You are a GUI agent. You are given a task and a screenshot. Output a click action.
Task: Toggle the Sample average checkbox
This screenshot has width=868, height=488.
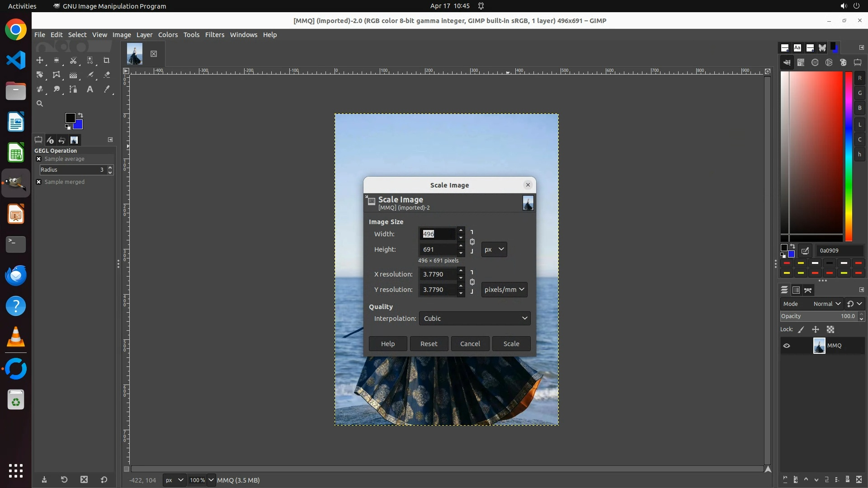[39, 159]
